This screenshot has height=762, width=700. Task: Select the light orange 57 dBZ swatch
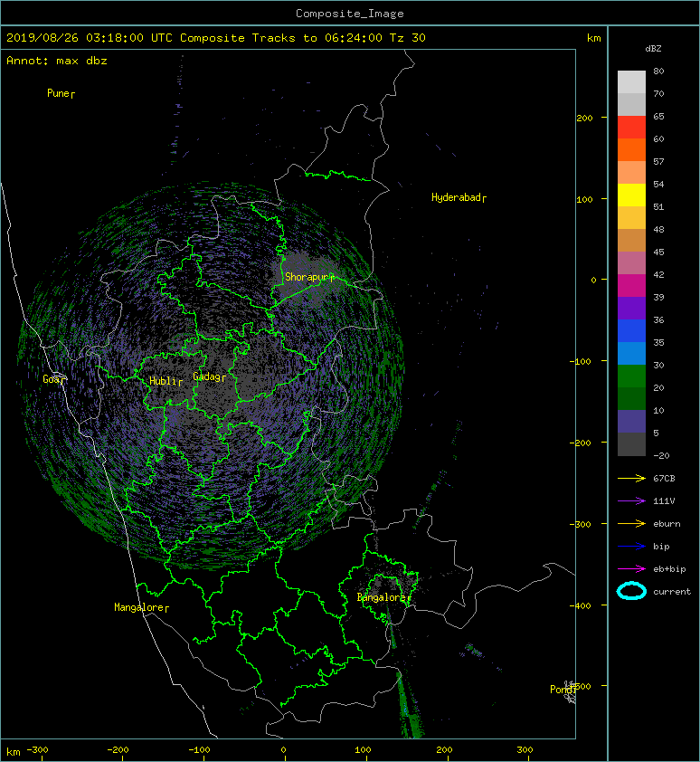coord(631,173)
